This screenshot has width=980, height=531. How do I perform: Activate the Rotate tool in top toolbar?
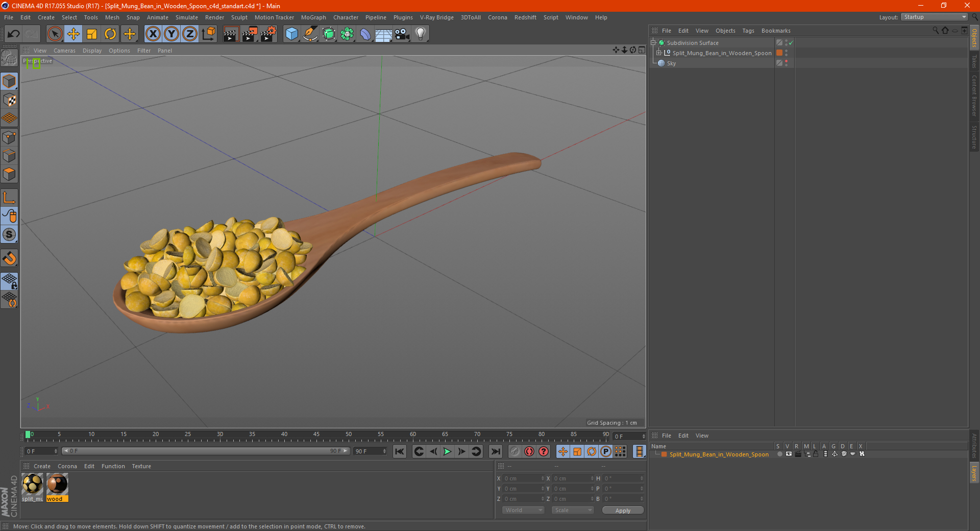[110, 34]
